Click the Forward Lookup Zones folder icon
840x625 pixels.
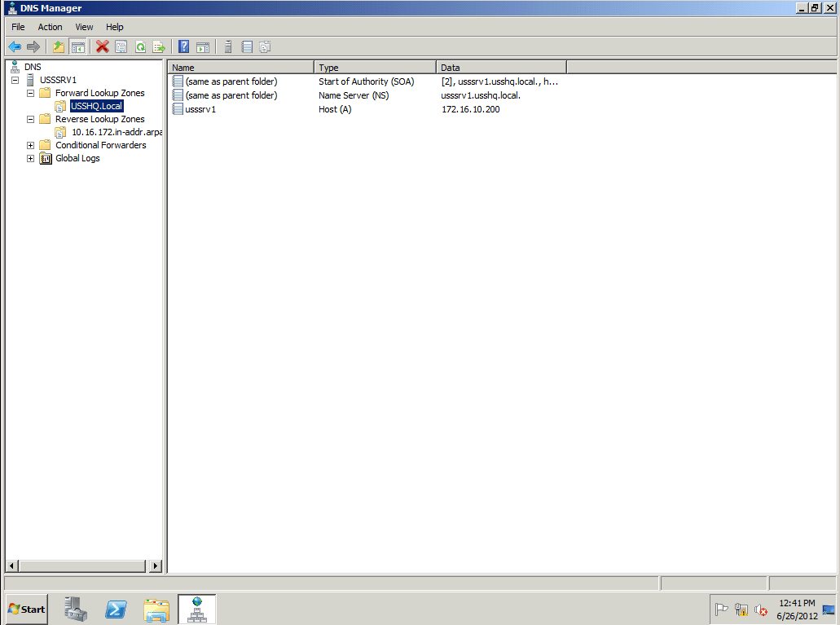[x=45, y=93]
